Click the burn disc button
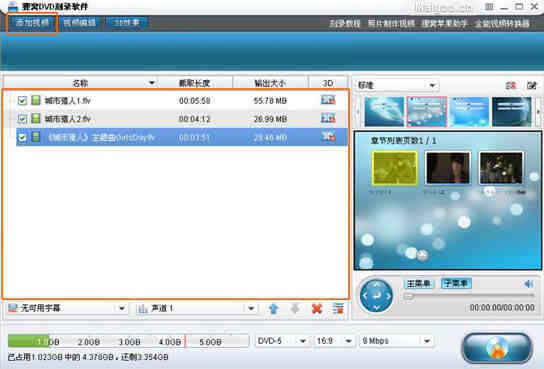 (x=497, y=349)
